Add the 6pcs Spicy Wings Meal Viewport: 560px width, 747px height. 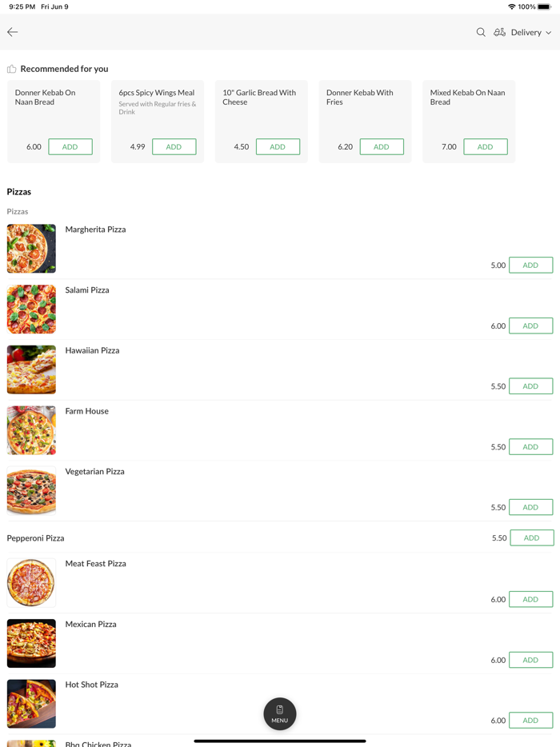pos(174,146)
